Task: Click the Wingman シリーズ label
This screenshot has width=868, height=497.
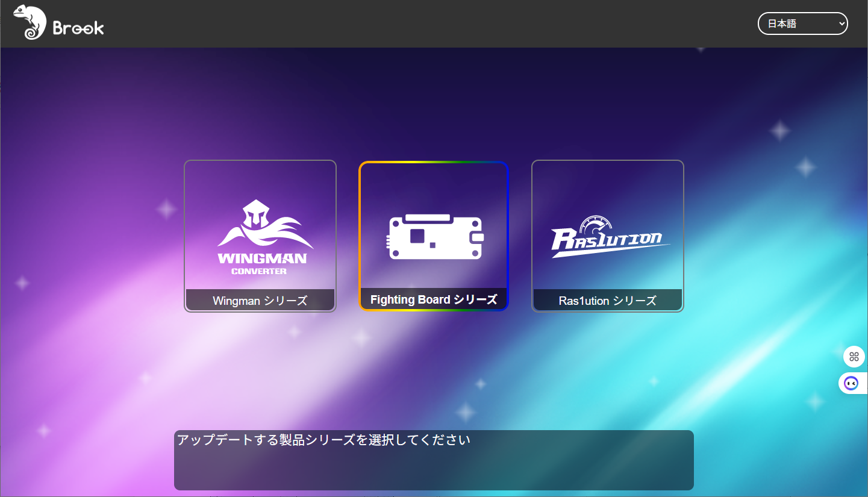Action: click(260, 301)
